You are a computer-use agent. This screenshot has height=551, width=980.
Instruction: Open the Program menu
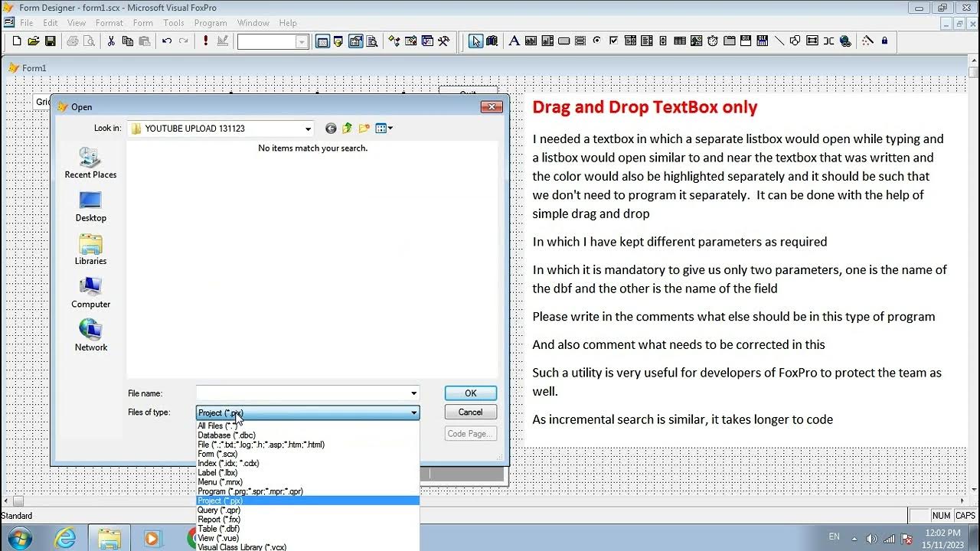pos(211,23)
